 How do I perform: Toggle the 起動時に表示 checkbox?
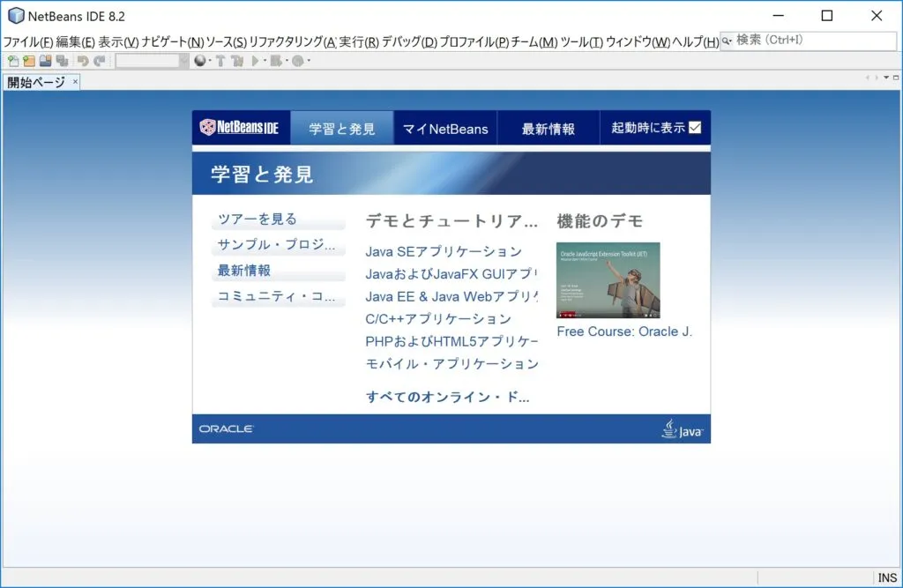tap(695, 127)
